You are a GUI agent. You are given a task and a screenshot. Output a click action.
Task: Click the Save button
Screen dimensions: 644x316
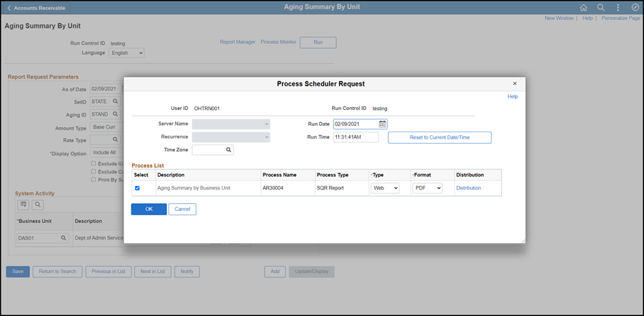point(18,272)
